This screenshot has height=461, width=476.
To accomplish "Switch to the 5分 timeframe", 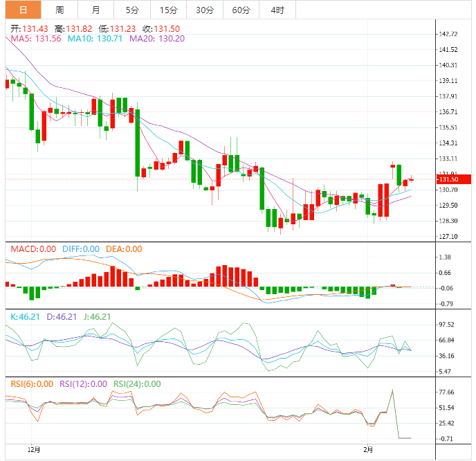I will [x=131, y=10].
